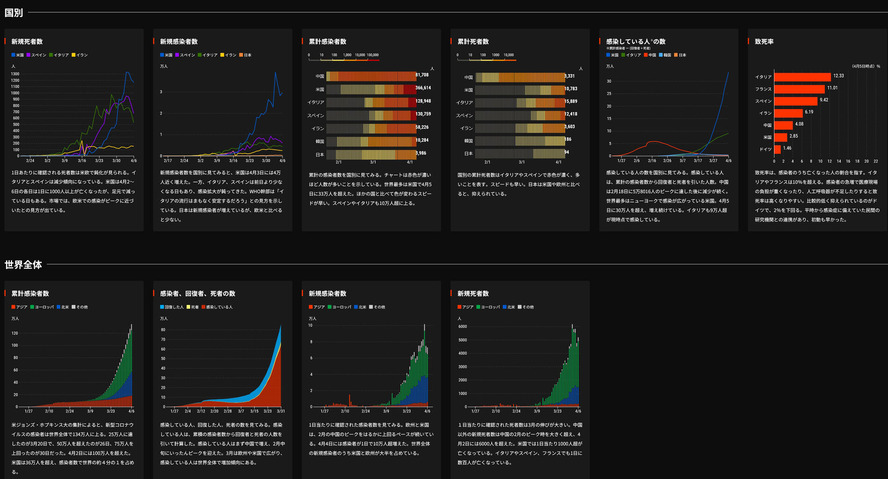Select the 新規死者数 title under 世界全体
Screen dimensions: 888x479
(x=473, y=293)
